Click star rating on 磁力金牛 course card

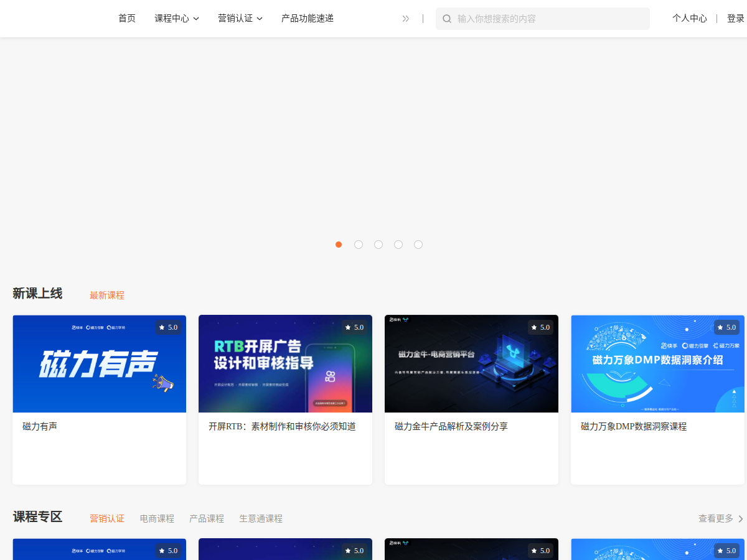pos(540,327)
